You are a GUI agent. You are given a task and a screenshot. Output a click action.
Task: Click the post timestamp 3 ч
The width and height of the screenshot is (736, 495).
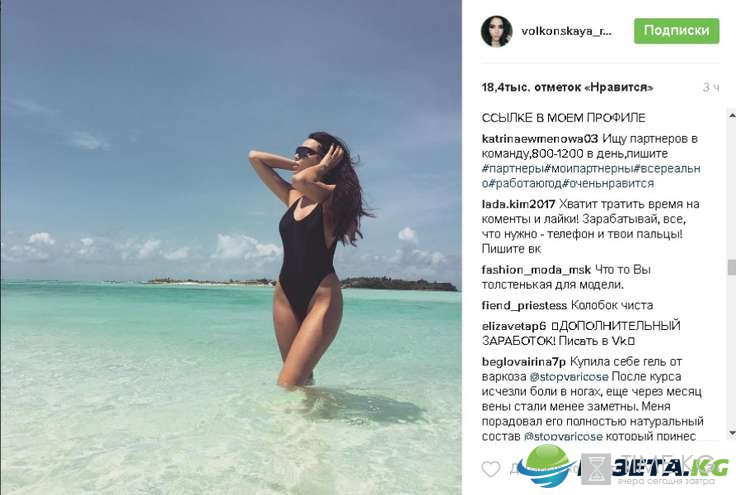711,87
